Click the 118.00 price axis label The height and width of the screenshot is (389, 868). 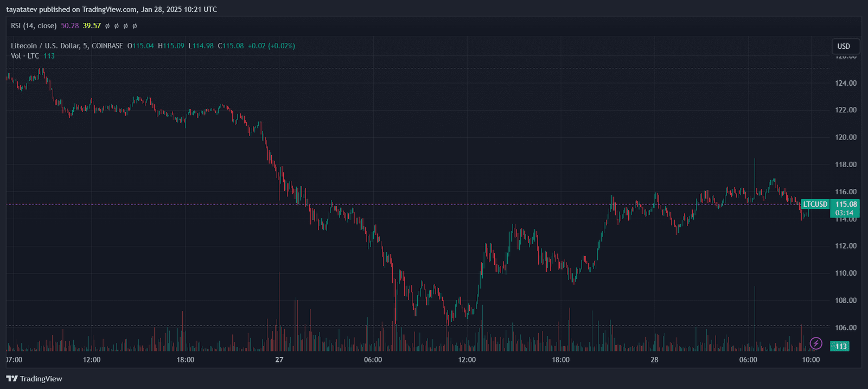[x=846, y=164]
